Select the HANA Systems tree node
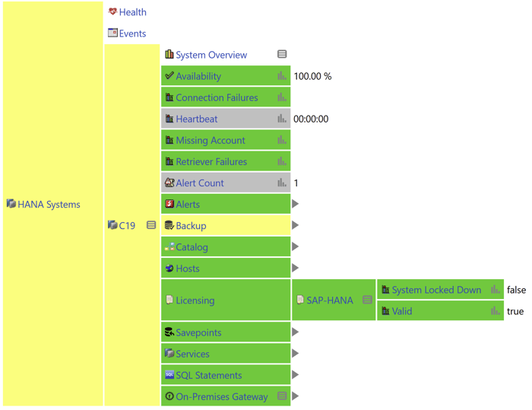 (49, 204)
